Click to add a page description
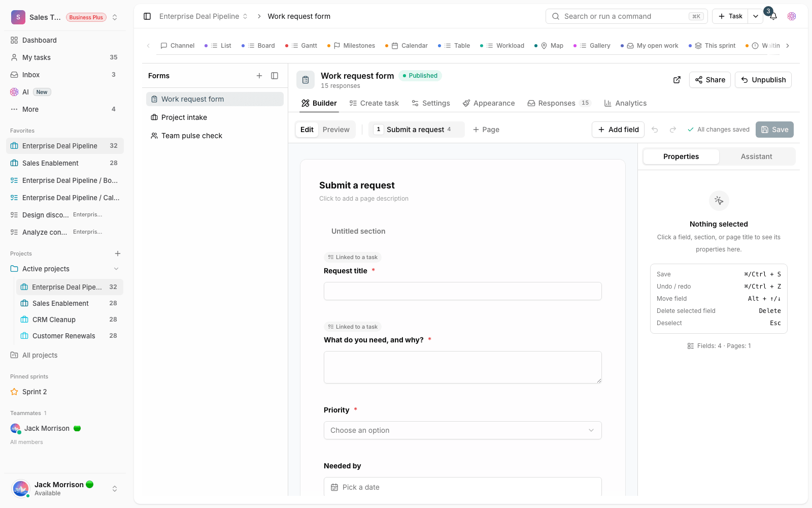 tap(364, 199)
